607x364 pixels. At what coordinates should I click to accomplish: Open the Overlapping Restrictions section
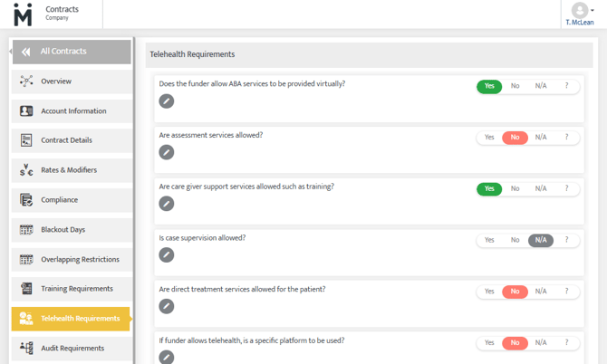point(80,260)
